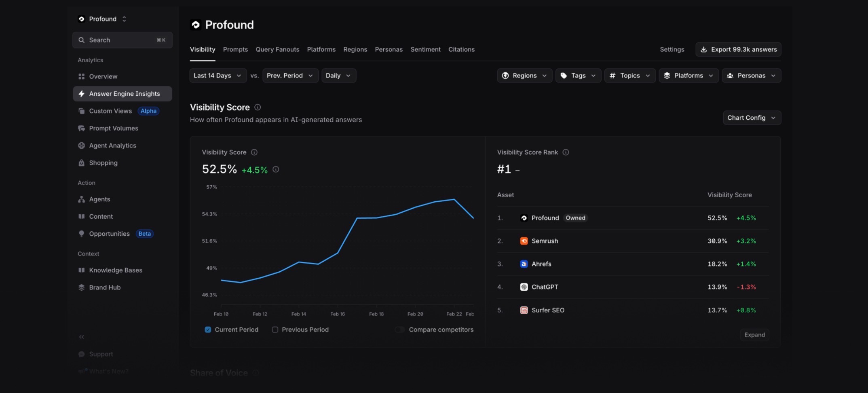Click the 52.5% headline visibility score
868x393 pixels.
pyautogui.click(x=220, y=169)
